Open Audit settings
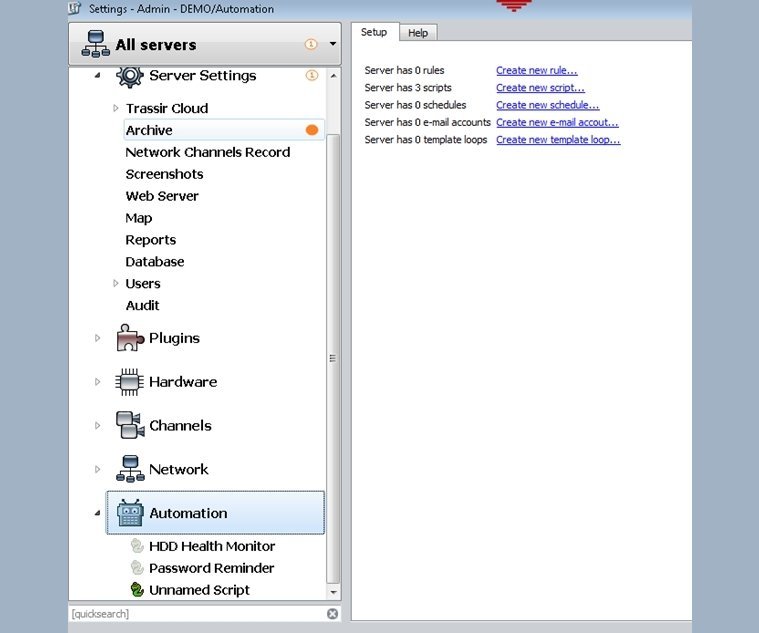Screen dimensions: 759x633 click(142, 305)
